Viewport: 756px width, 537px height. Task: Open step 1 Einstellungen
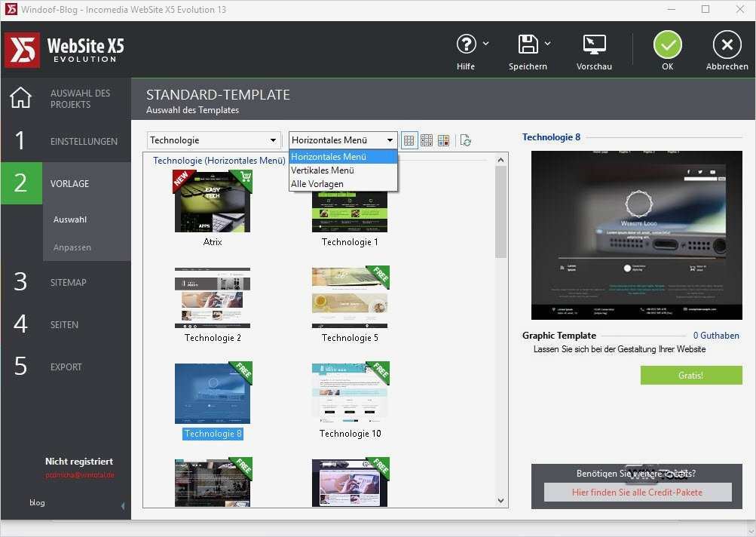pos(66,141)
